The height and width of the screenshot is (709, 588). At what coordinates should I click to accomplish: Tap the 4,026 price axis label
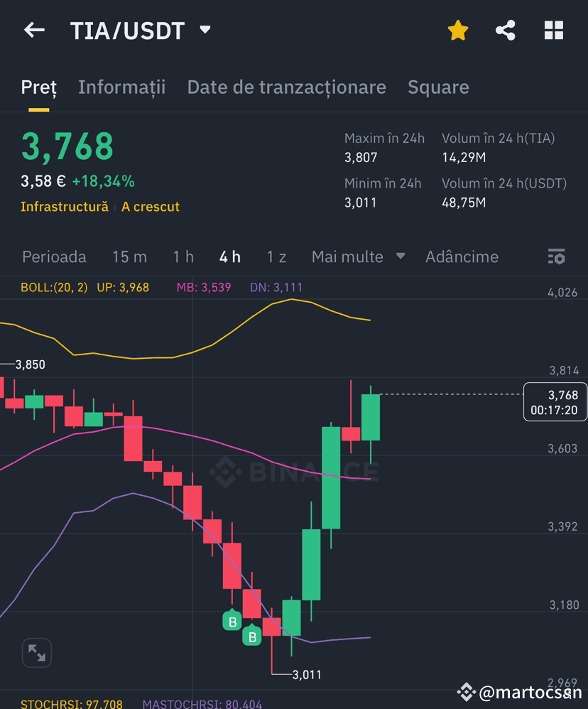[562, 293]
